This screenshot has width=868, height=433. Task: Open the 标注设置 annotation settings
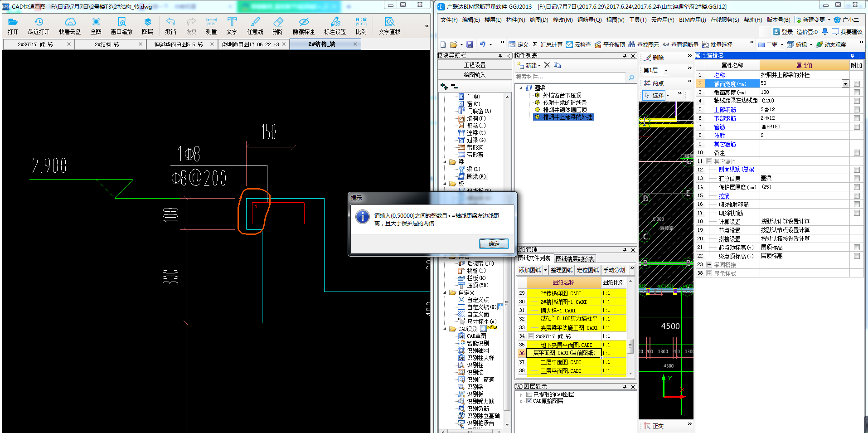click(x=335, y=26)
